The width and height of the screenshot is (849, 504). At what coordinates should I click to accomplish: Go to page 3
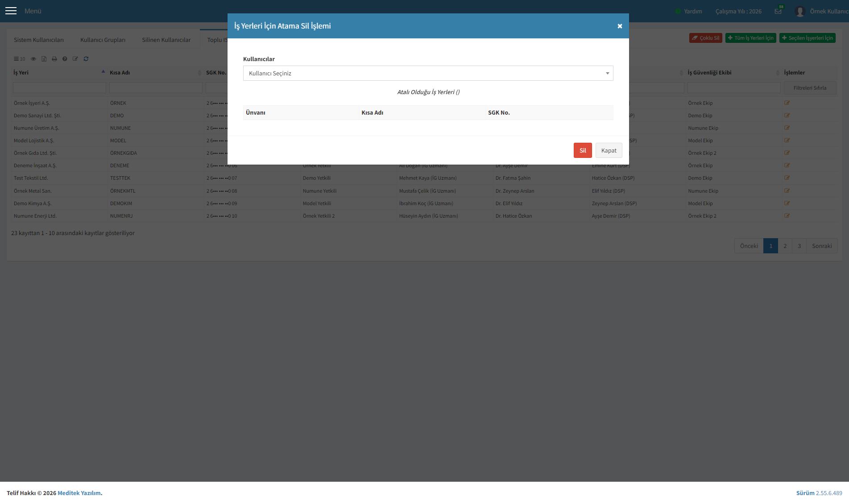799,246
